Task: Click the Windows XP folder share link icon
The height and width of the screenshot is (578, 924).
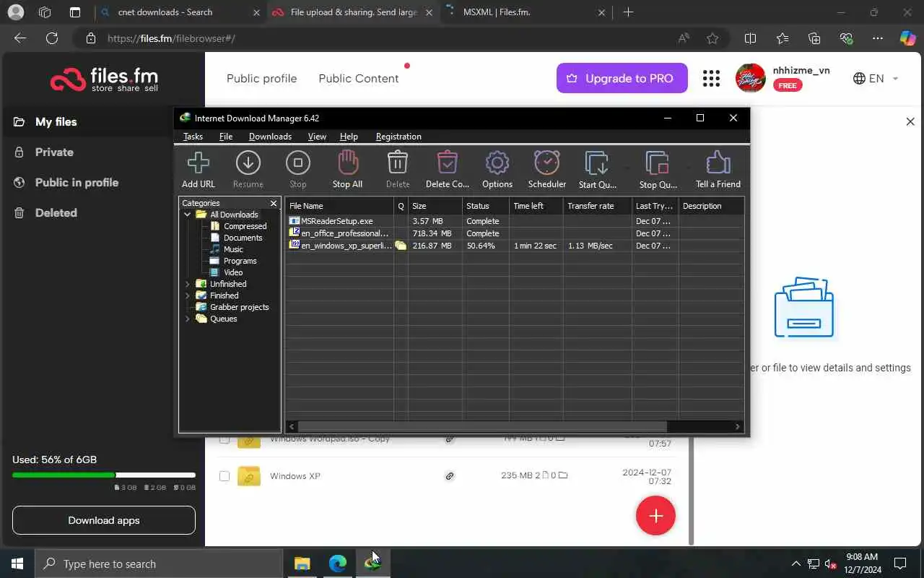Action: 450,476
